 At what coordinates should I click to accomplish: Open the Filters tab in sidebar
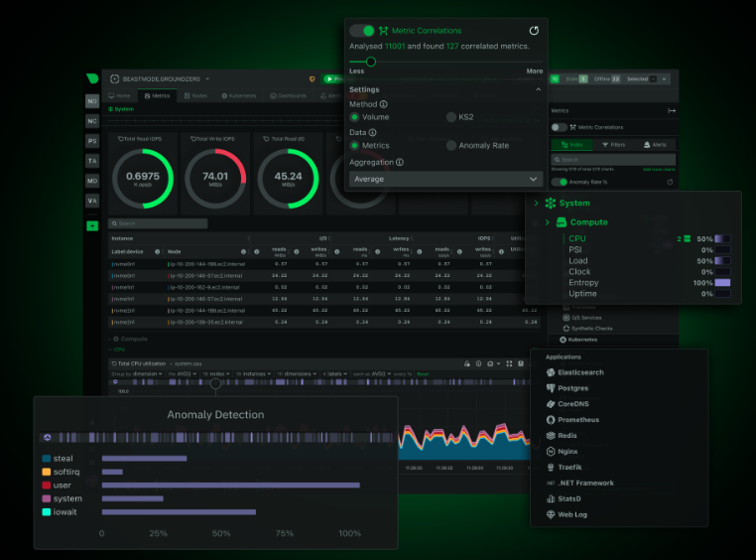pyautogui.click(x=614, y=145)
